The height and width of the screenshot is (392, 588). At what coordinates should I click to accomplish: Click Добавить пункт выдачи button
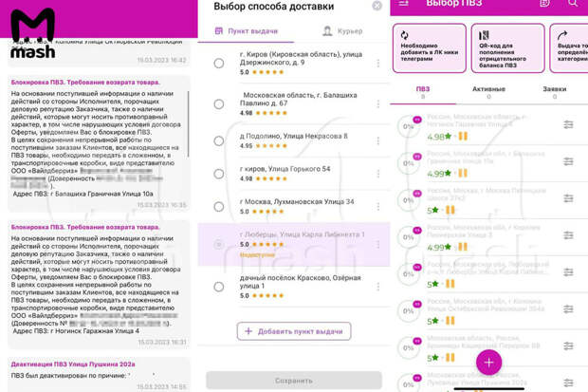(294, 331)
